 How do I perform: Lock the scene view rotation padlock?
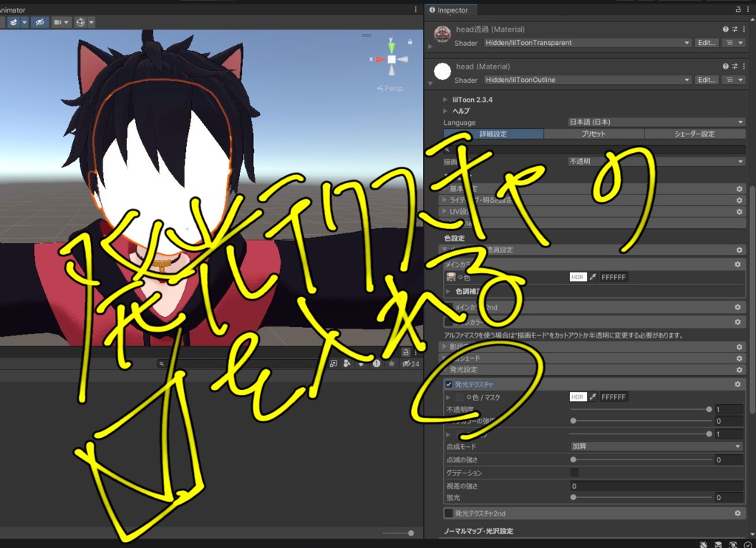coord(410,42)
